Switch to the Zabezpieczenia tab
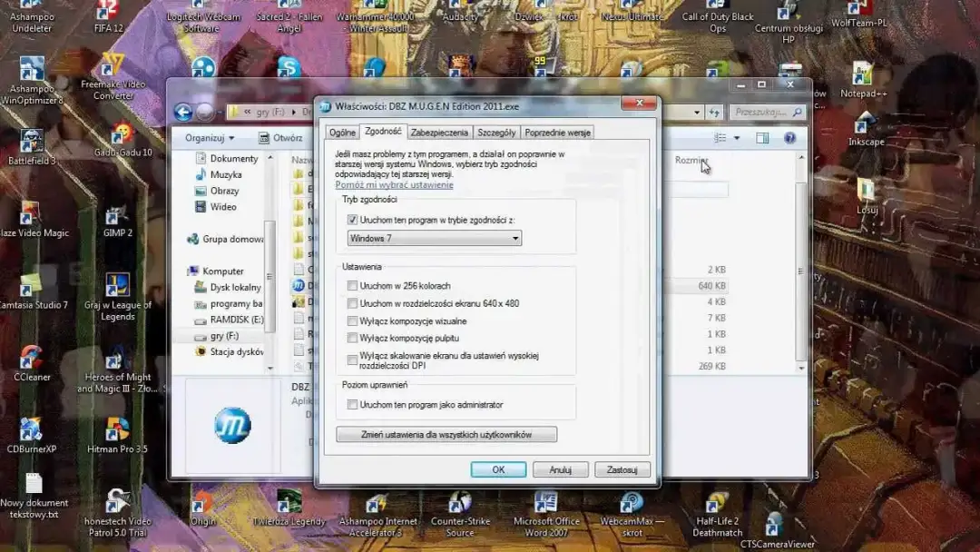 click(439, 133)
